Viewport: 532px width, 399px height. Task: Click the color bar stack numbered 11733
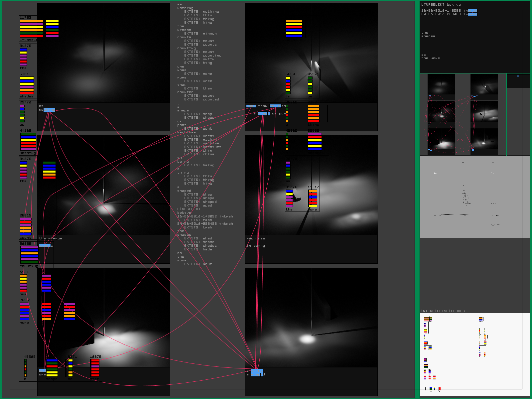click(x=32, y=29)
